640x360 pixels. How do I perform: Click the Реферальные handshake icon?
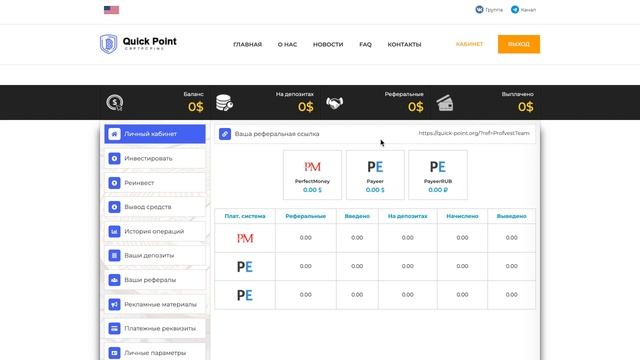[334, 103]
